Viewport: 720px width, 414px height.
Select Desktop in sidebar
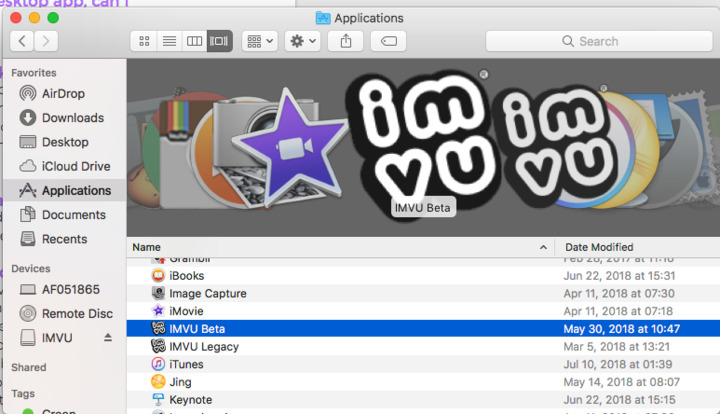[x=64, y=142]
